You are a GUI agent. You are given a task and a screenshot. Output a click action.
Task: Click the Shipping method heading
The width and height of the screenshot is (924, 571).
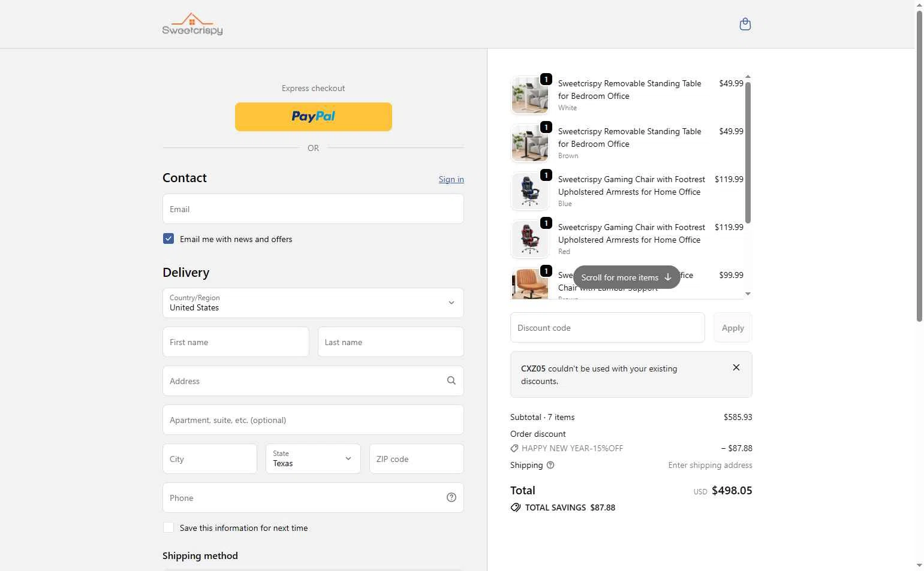pos(200,555)
